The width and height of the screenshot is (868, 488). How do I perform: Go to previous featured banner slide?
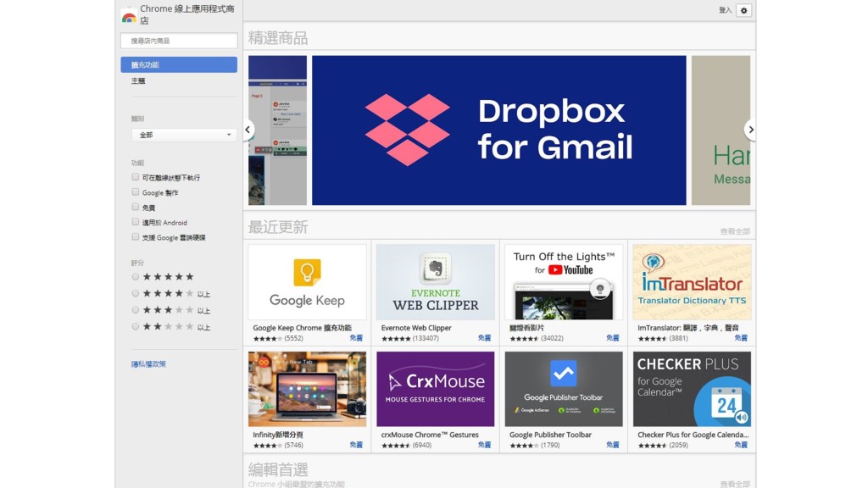[x=248, y=130]
